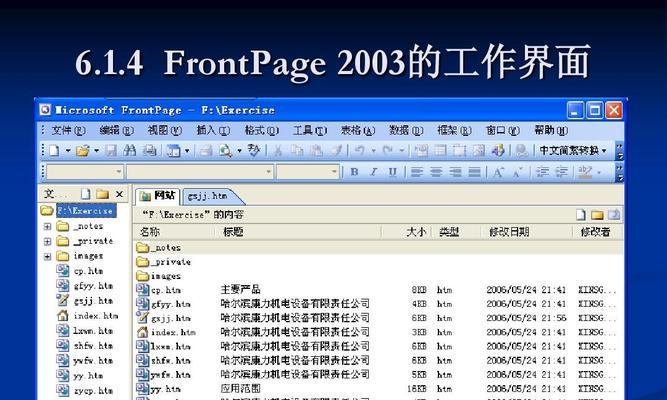Expand the _notes folder tree node

click(48, 226)
